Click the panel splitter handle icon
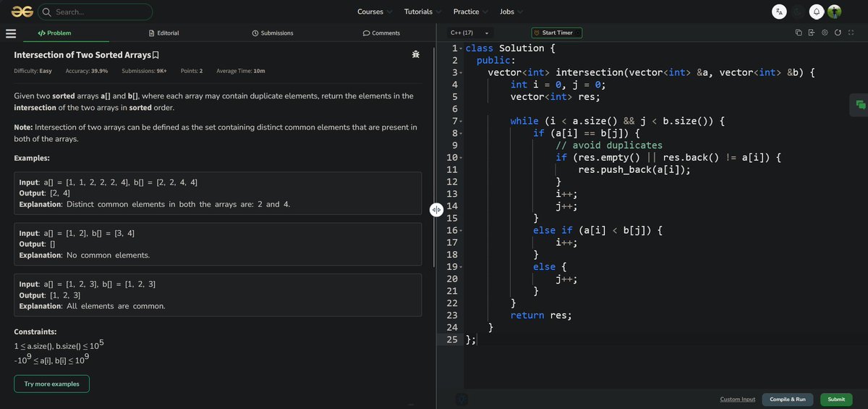The width and height of the screenshot is (868, 409). click(x=436, y=210)
